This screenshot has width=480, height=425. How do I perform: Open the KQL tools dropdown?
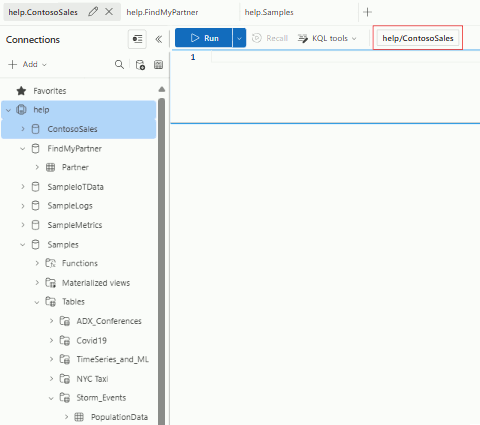[327, 38]
